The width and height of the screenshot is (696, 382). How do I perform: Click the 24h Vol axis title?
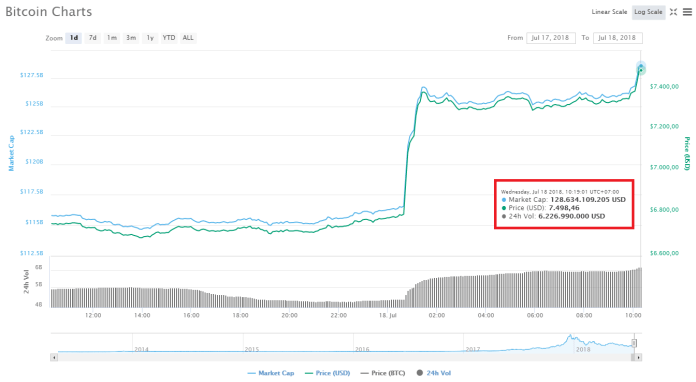click(26, 282)
